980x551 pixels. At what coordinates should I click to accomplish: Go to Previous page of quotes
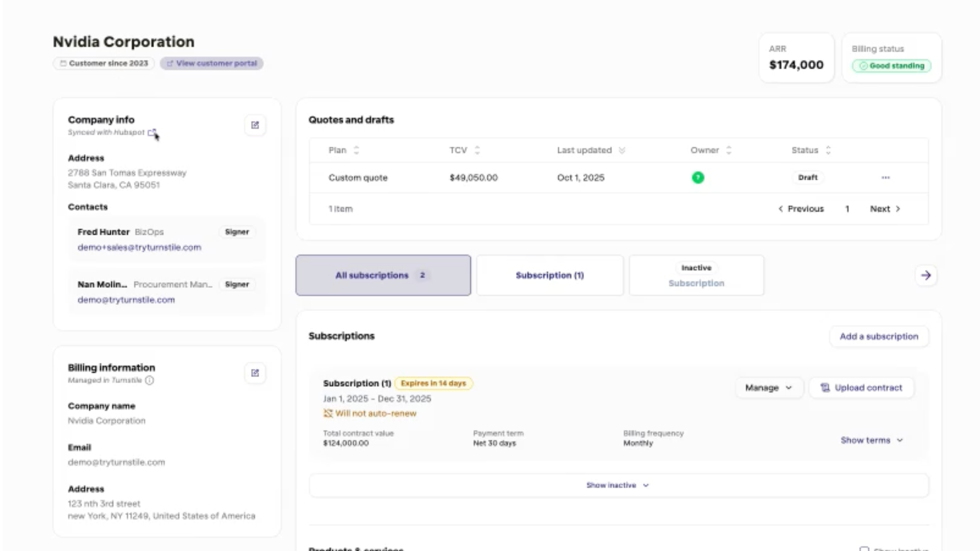pyautogui.click(x=801, y=209)
